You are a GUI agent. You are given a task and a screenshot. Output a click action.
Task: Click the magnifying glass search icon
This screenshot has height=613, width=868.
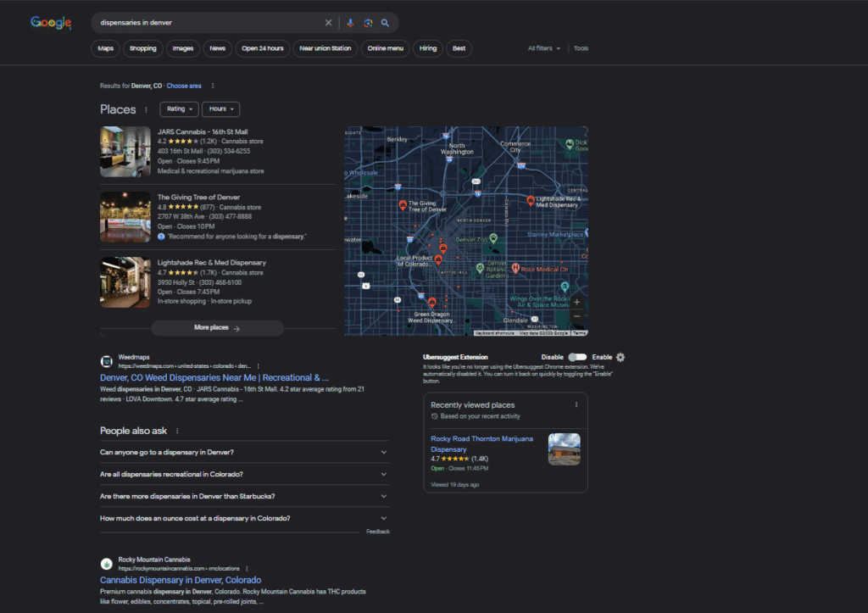point(386,23)
